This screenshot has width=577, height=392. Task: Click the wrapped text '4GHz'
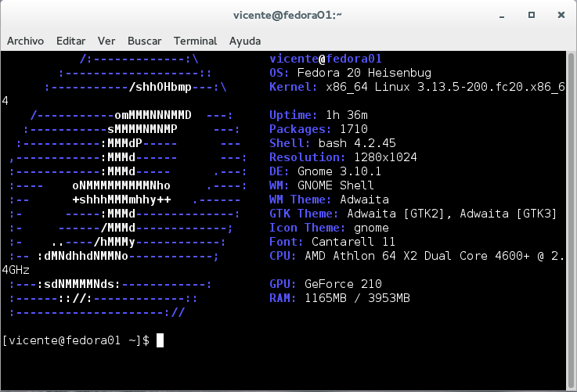(x=16, y=270)
